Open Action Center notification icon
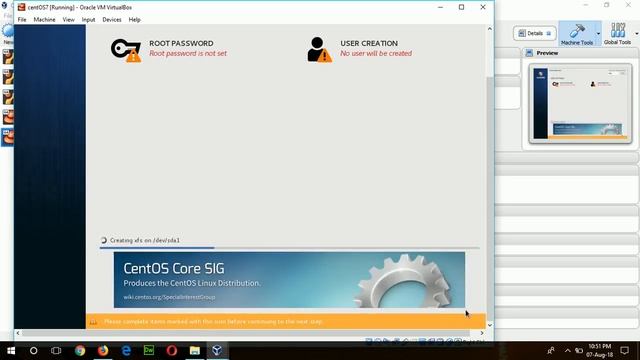 click(624, 351)
